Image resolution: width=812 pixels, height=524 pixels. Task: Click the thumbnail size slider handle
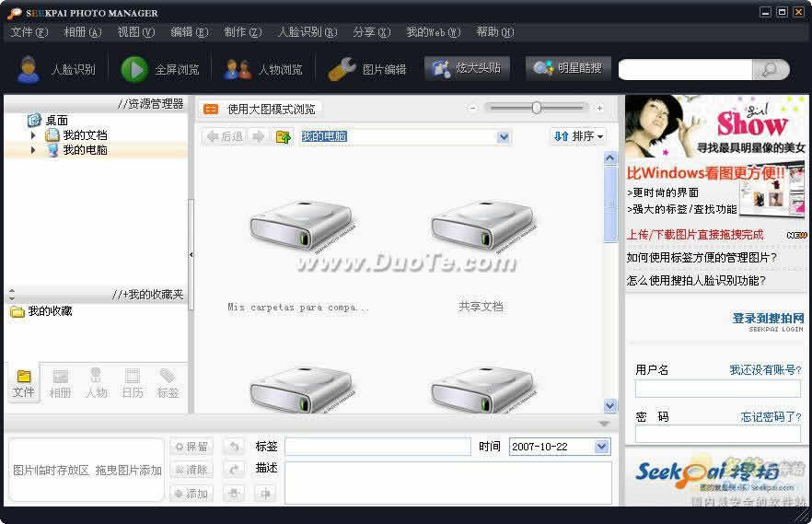(x=537, y=108)
